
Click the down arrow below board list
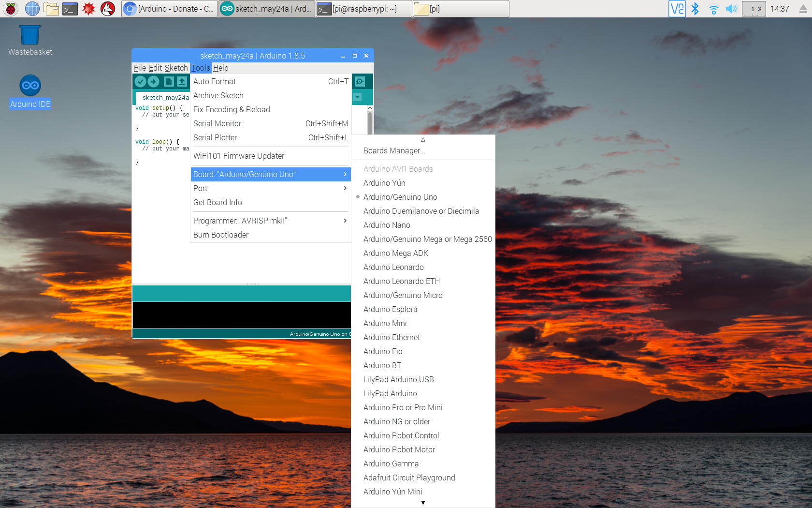pyautogui.click(x=423, y=503)
